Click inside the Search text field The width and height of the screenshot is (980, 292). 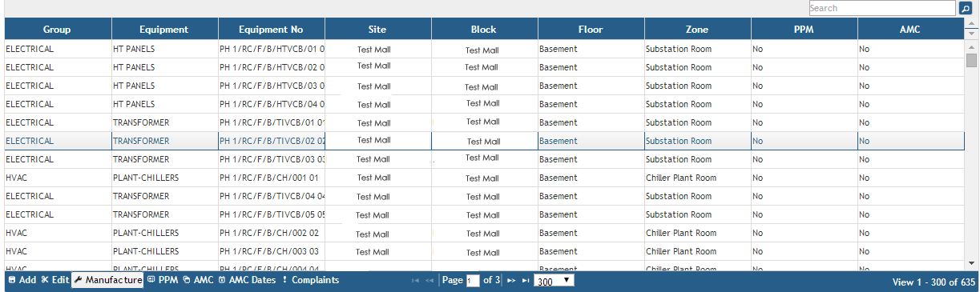(x=882, y=8)
